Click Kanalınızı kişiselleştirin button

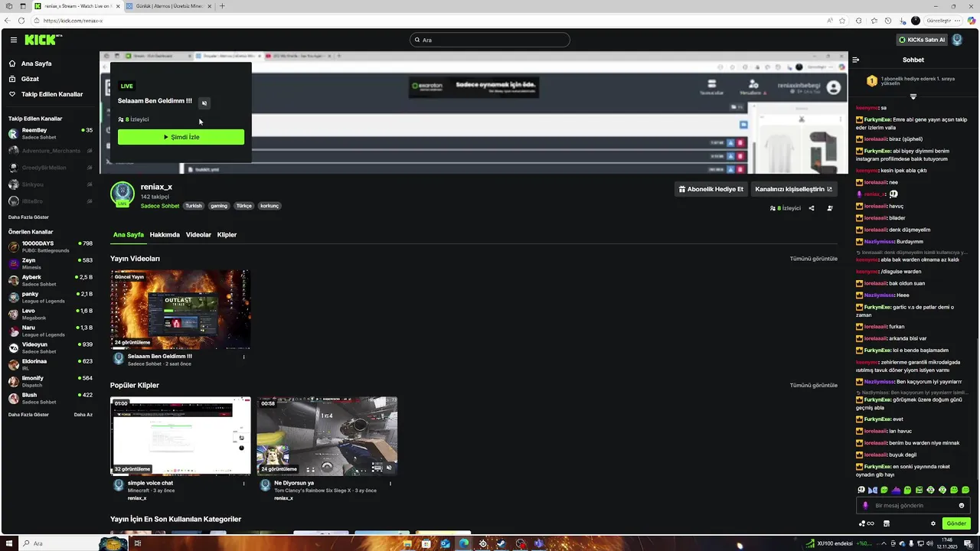793,189
